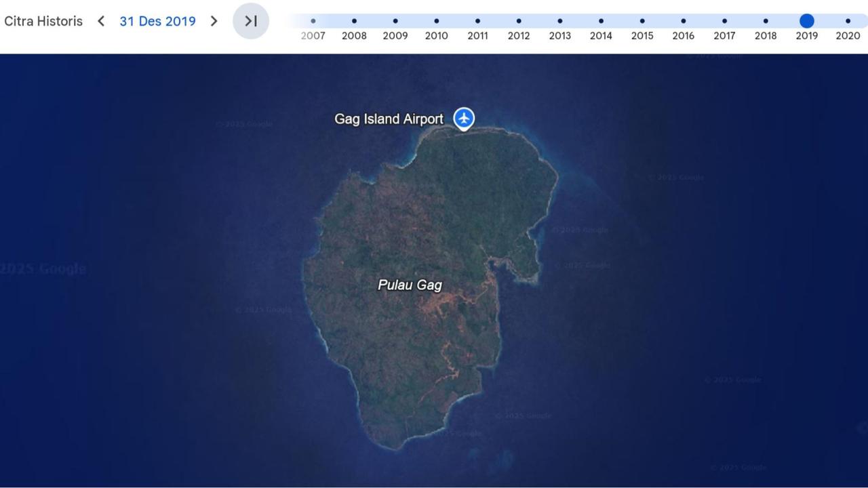Viewport: 868px width, 488px height.
Task: Go to next historical image date
Action: (x=214, y=21)
